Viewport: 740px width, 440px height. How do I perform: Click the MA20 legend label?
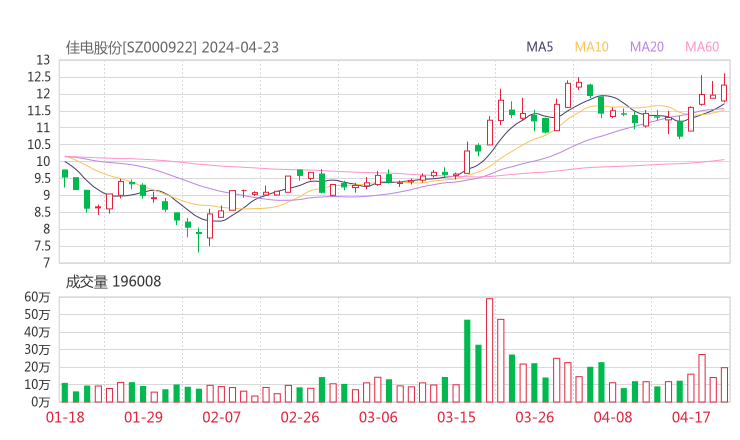coord(647,47)
